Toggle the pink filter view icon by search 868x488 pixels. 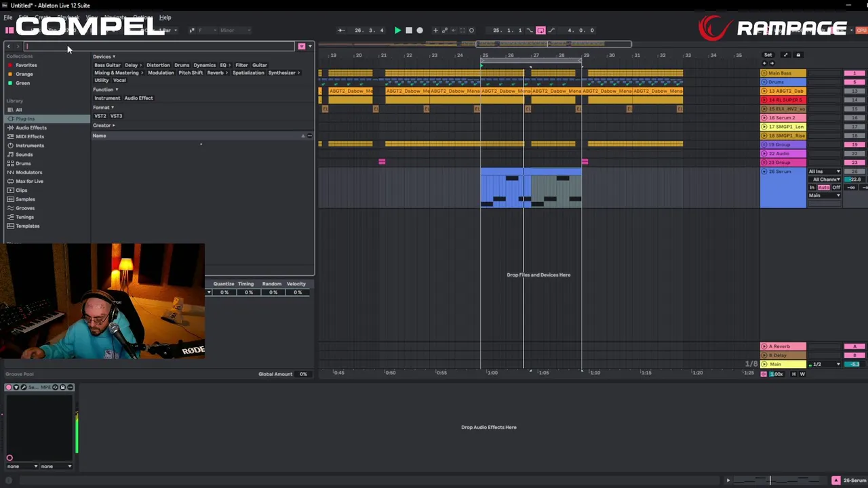(x=301, y=46)
